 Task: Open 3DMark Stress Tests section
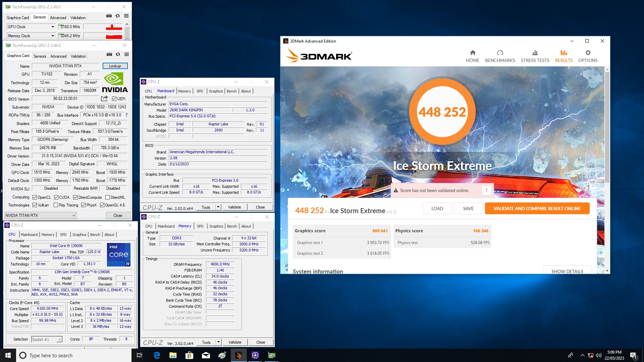point(535,56)
